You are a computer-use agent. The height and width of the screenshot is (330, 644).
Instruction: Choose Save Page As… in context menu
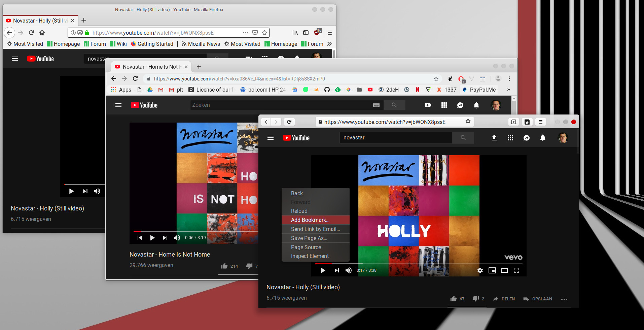316,238
